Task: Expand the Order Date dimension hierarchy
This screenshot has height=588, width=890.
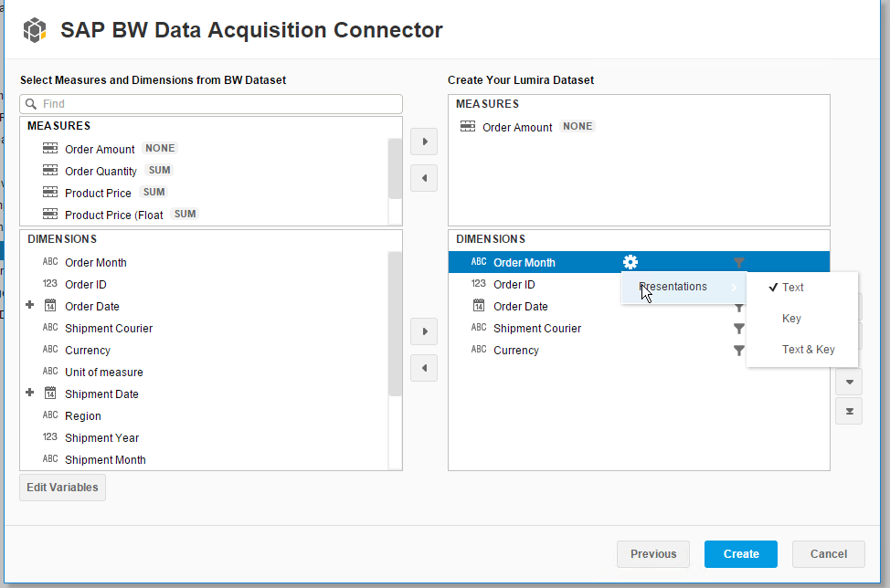Action: tap(30, 305)
